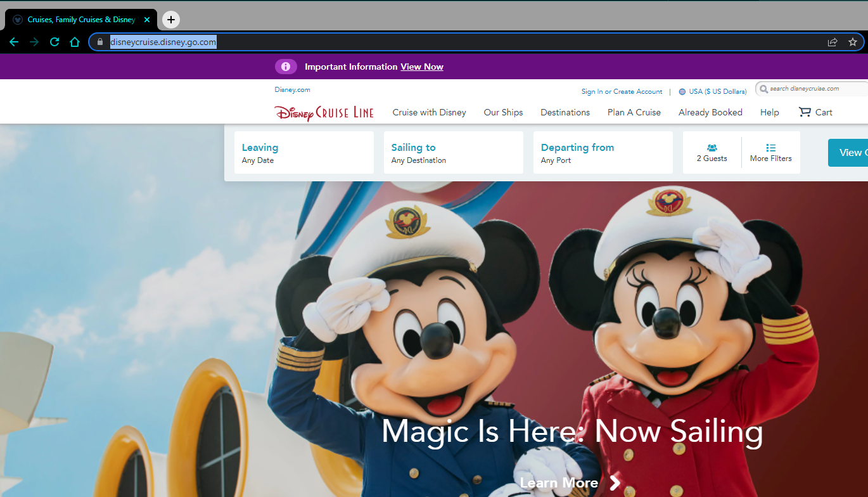868x497 pixels.
Task: Click the browser forward arrow
Action: [x=34, y=42]
